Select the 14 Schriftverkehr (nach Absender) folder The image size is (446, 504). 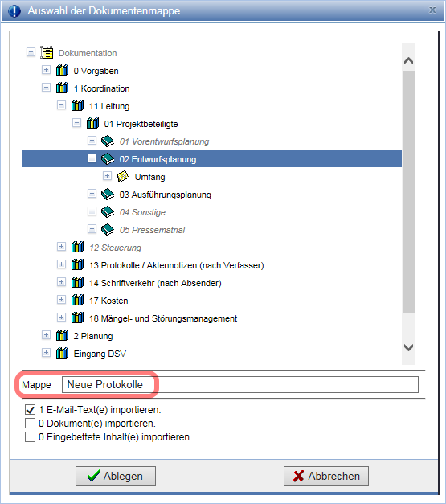155,283
